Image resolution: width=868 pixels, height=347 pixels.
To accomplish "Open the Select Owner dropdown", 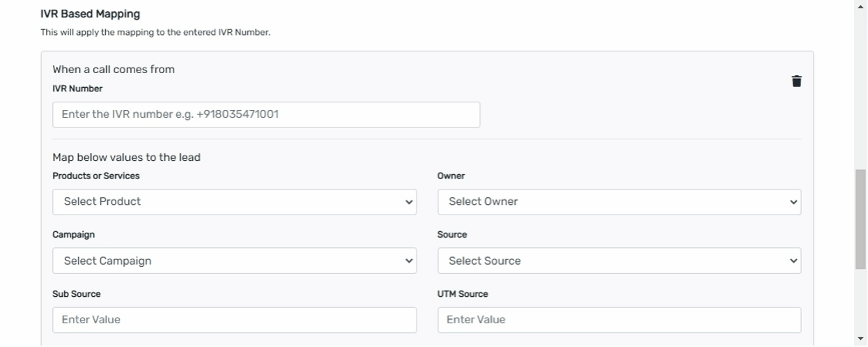I will [619, 202].
